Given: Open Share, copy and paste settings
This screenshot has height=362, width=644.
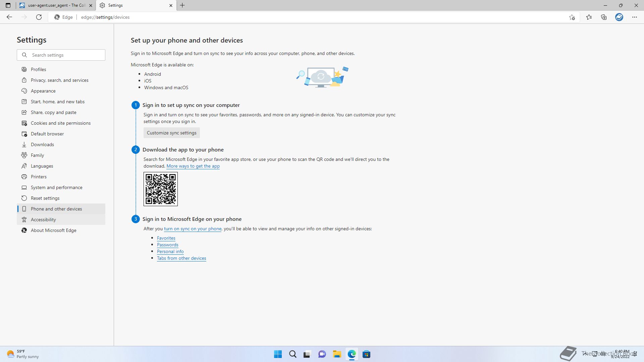Looking at the screenshot, I should [61, 112].
